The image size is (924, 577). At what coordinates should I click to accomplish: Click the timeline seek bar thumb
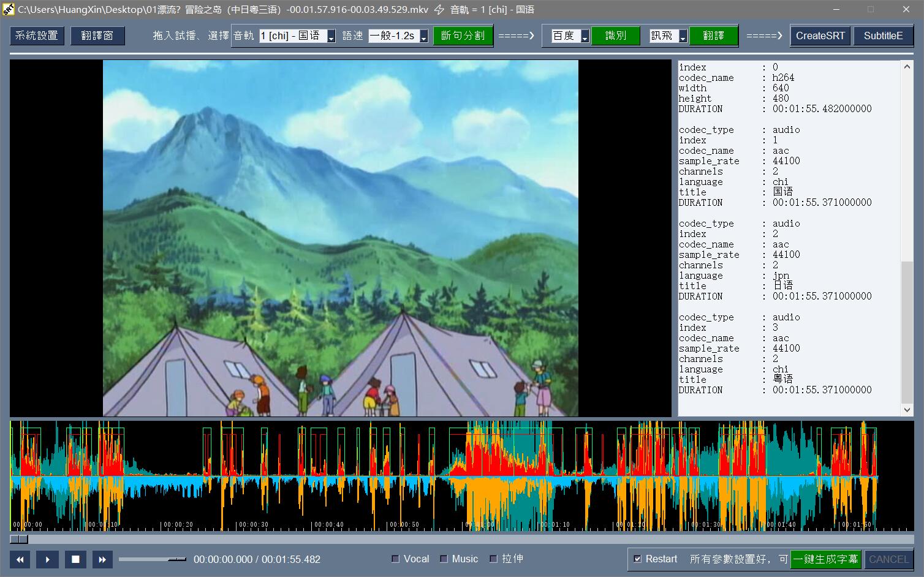click(19, 539)
